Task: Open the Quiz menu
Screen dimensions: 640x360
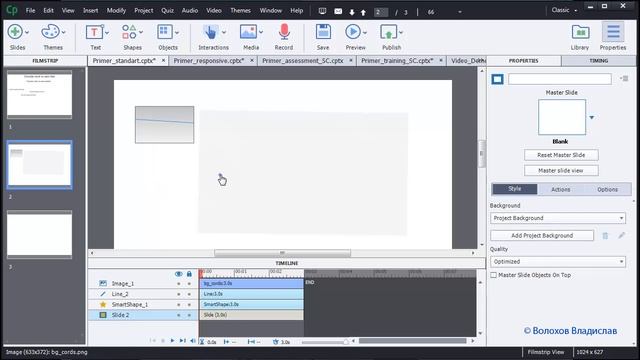Action: coord(167,11)
